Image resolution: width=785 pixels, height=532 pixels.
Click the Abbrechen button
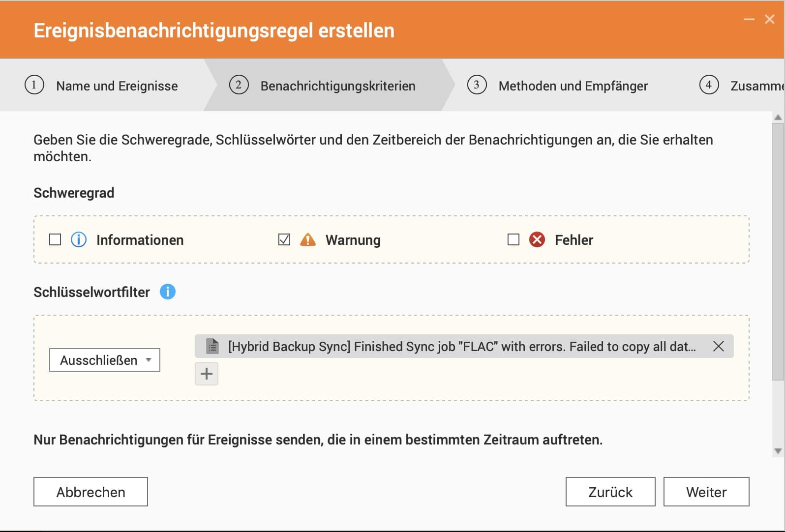(91, 492)
